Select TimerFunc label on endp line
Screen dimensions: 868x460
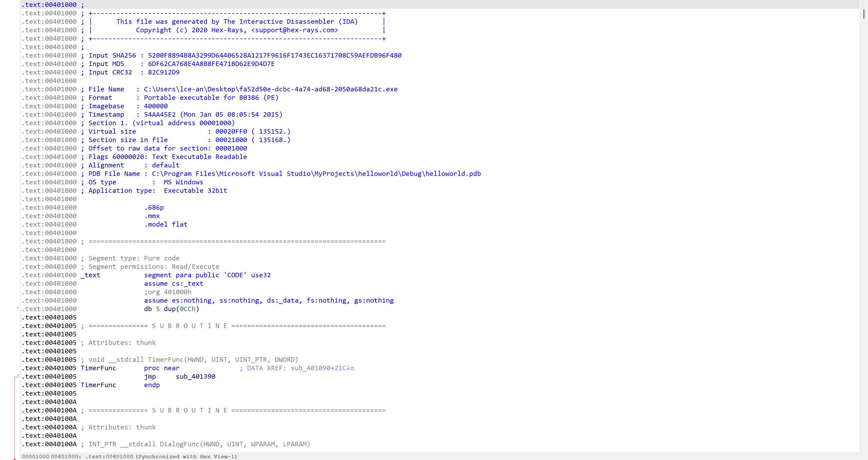tap(98, 385)
